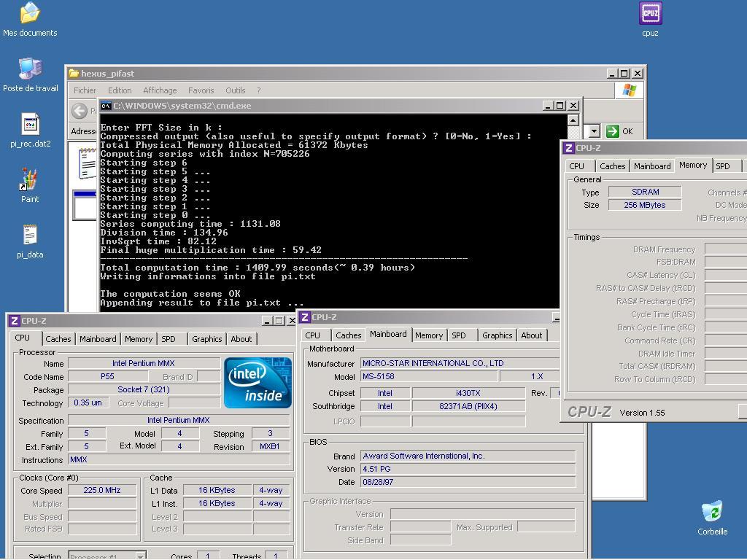The height and width of the screenshot is (560, 747).
Task: Open the Favoris menu
Action: pos(201,90)
